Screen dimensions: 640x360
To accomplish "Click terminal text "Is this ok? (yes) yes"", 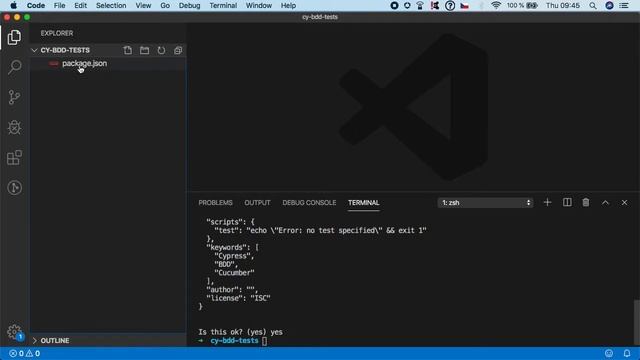I will coord(240,332).
